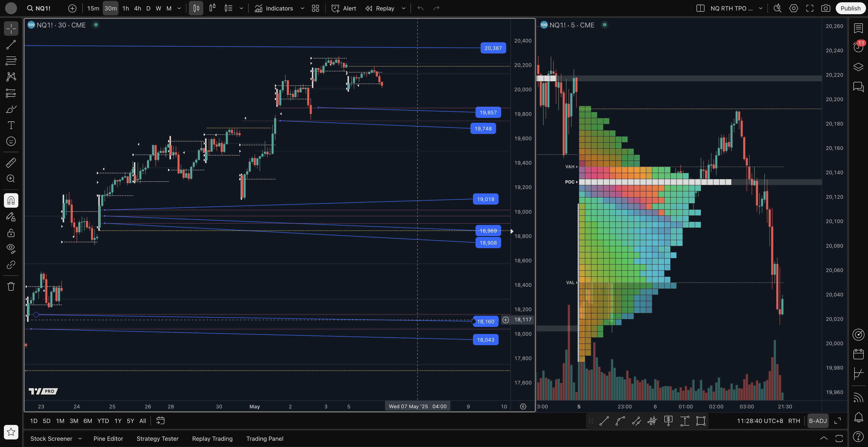Toggle hide all drawings eye icon
The width and height of the screenshot is (868, 447).
click(x=11, y=248)
